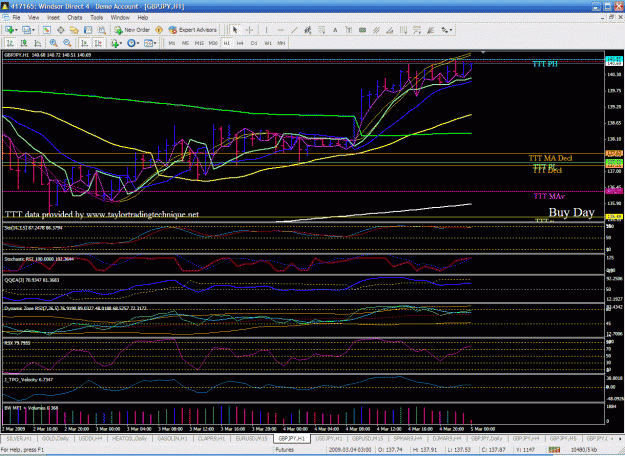Image resolution: width=625 pixels, height=456 pixels.
Task: Click the MN timeframe button
Action: [281, 43]
